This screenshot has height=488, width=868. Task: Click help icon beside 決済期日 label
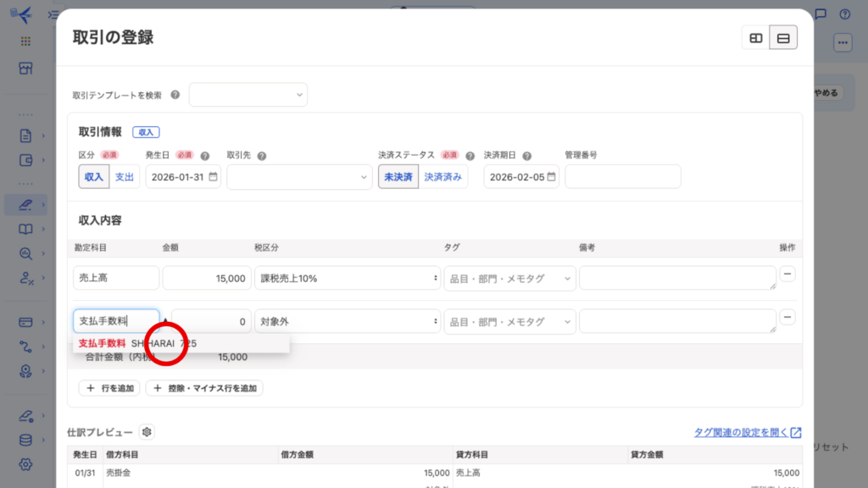point(527,156)
